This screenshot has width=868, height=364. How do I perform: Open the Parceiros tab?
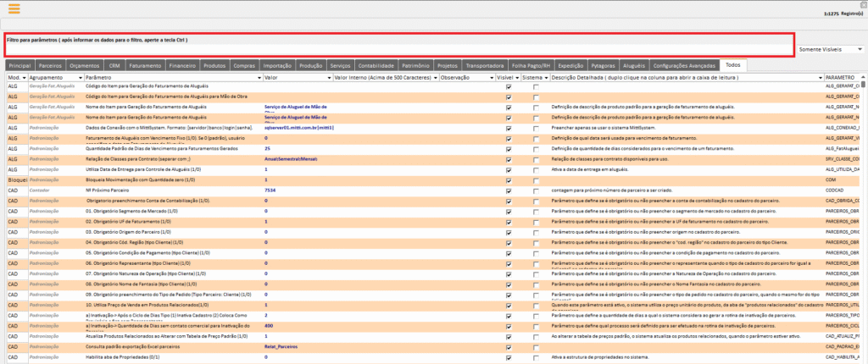[50, 65]
